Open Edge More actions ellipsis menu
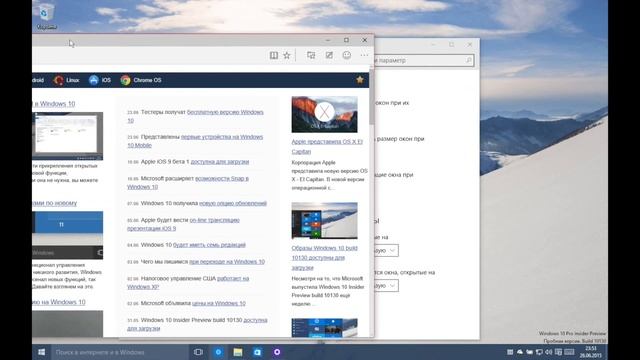 (x=364, y=55)
